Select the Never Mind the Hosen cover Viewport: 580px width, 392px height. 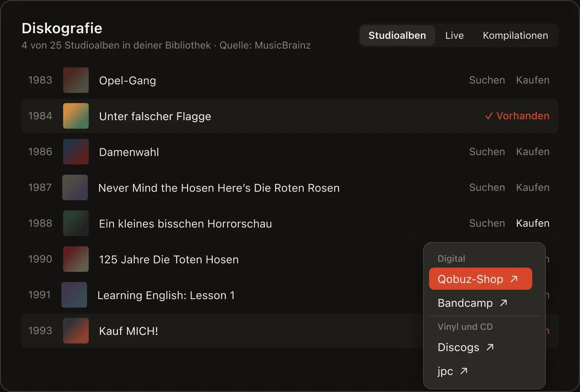point(75,187)
